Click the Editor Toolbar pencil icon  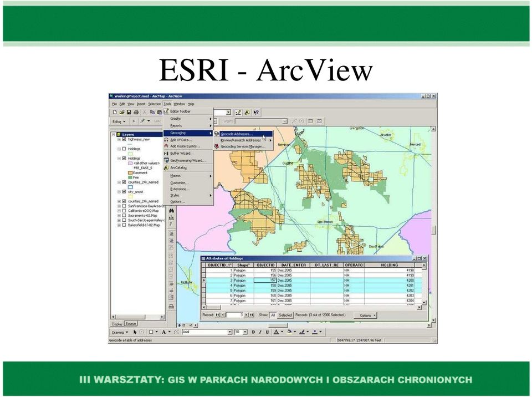tap(238, 113)
